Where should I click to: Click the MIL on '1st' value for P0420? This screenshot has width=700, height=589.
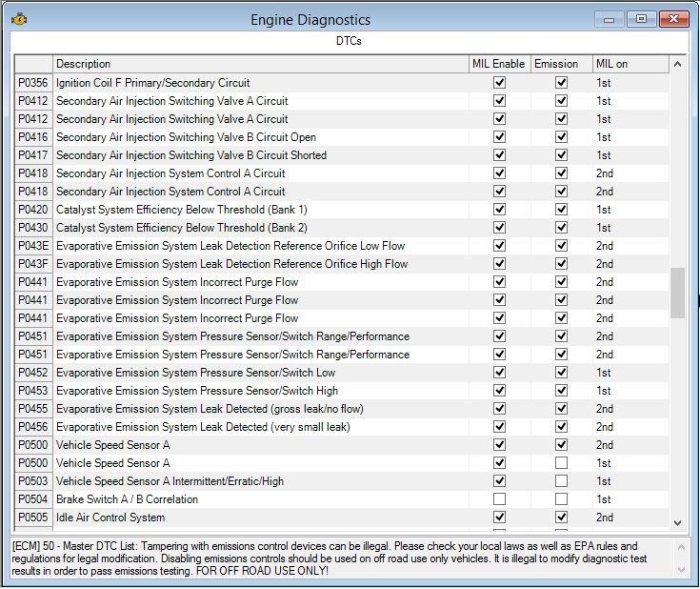pyautogui.click(x=604, y=210)
